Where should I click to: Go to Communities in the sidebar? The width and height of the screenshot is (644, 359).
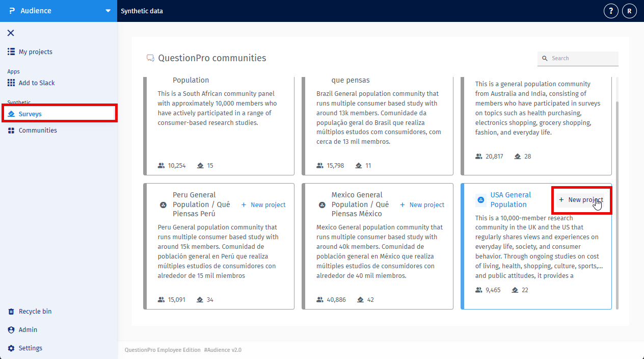(x=38, y=131)
